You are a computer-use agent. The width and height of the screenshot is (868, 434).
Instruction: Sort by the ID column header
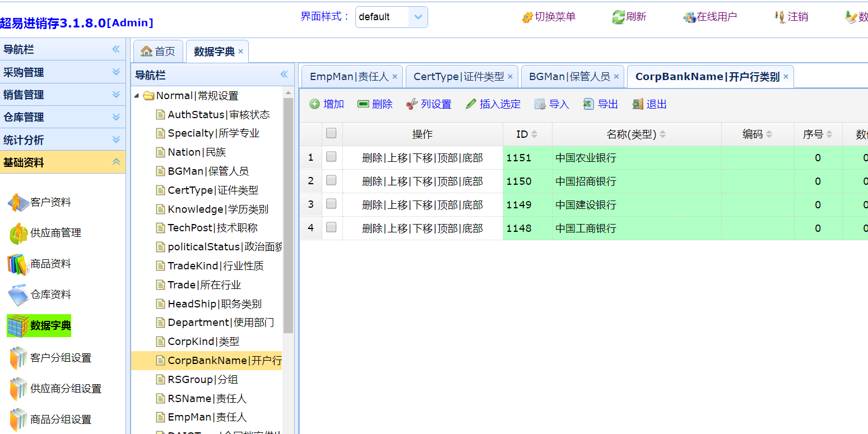522,134
